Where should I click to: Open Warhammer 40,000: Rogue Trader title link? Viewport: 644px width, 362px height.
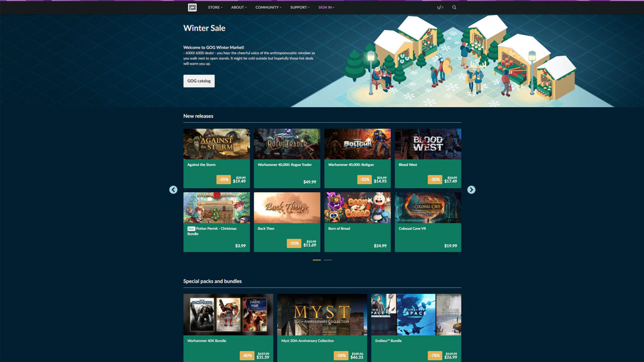pos(285,165)
